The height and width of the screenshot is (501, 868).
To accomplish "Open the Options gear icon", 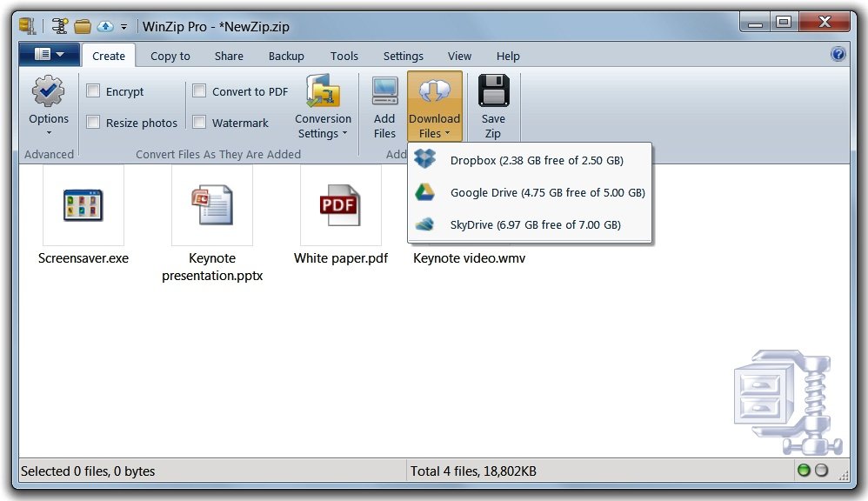I will [x=48, y=90].
